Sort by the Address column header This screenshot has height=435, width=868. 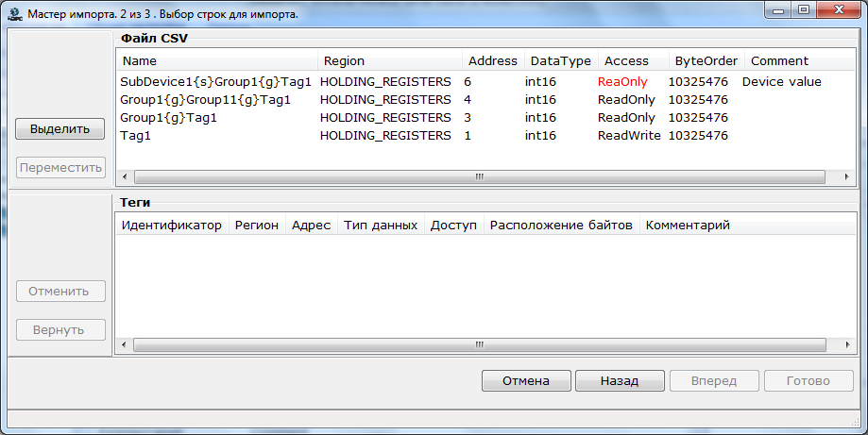pyautogui.click(x=493, y=60)
